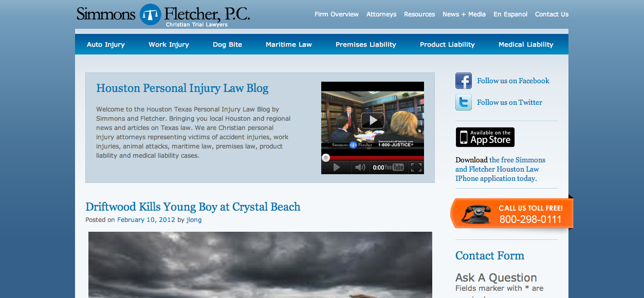This screenshot has width=644, height=298.
Task: Play the video with center play button
Action: click(373, 121)
